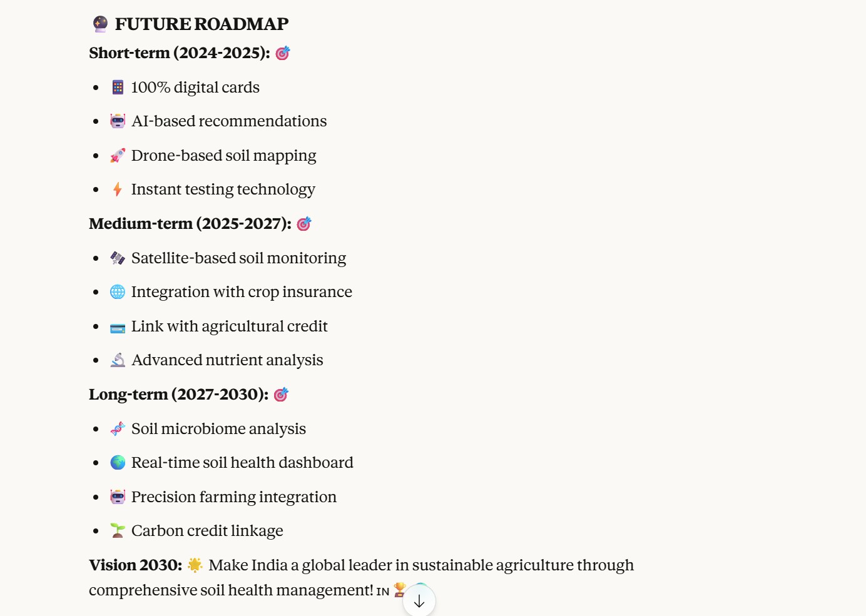
Task: Click the 'FUTURE ROADMAP' heading text
Action: click(201, 24)
